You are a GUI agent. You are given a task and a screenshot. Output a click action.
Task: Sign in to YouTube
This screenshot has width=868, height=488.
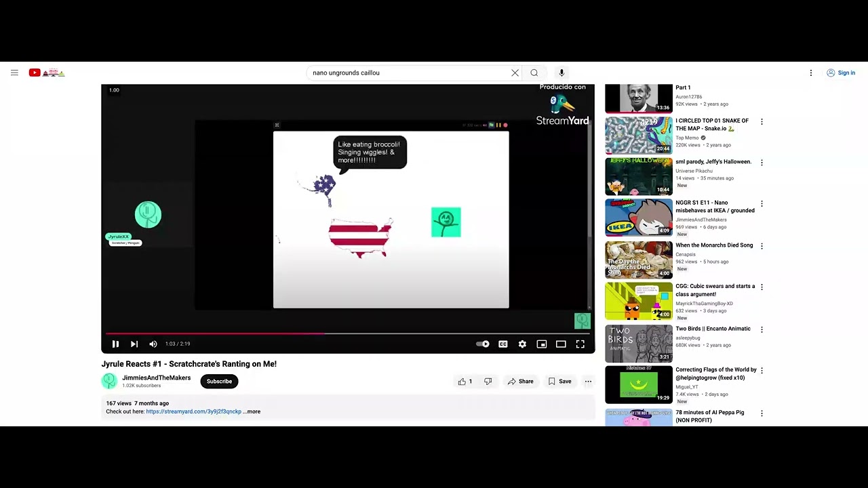tap(841, 73)
